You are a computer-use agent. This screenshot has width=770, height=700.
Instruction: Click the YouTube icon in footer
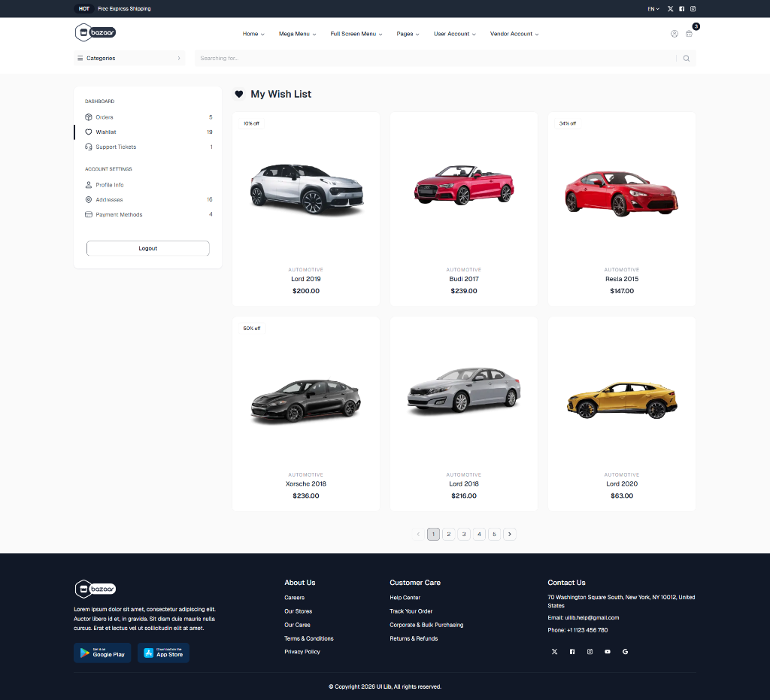click(x=608, y=652)
